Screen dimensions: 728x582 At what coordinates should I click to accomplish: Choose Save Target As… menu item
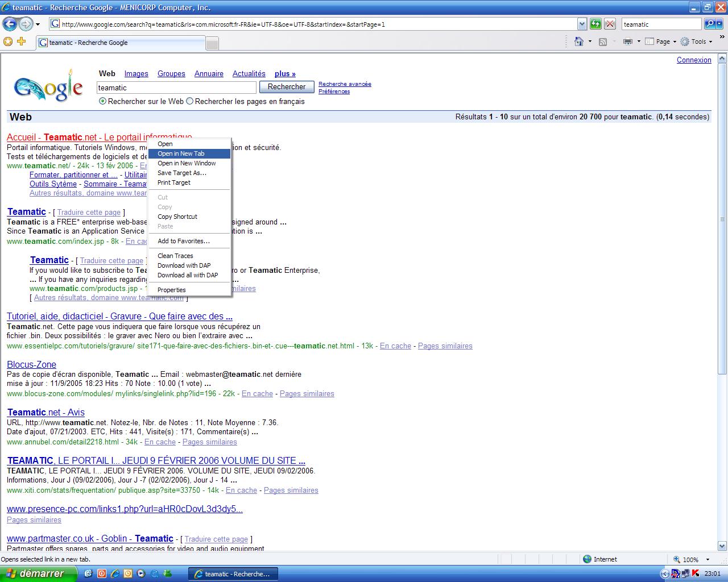tap(189, 173)
